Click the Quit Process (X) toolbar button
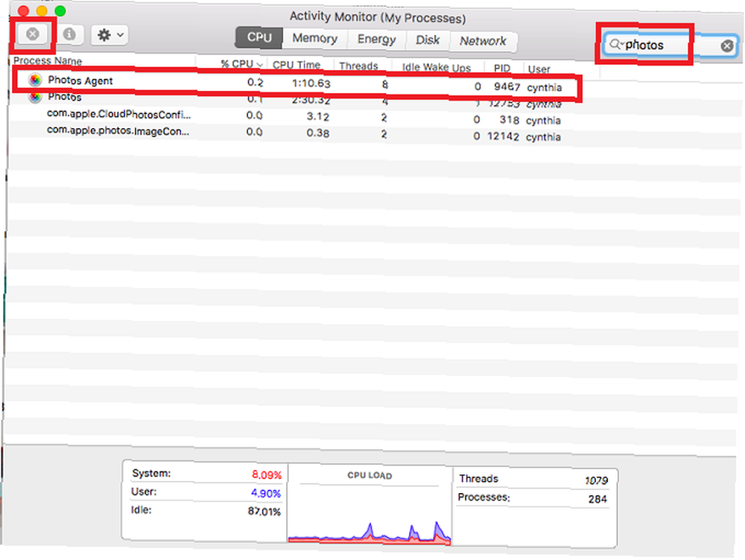This screenshot has height=560, width=745. click(x=32, y=34)
